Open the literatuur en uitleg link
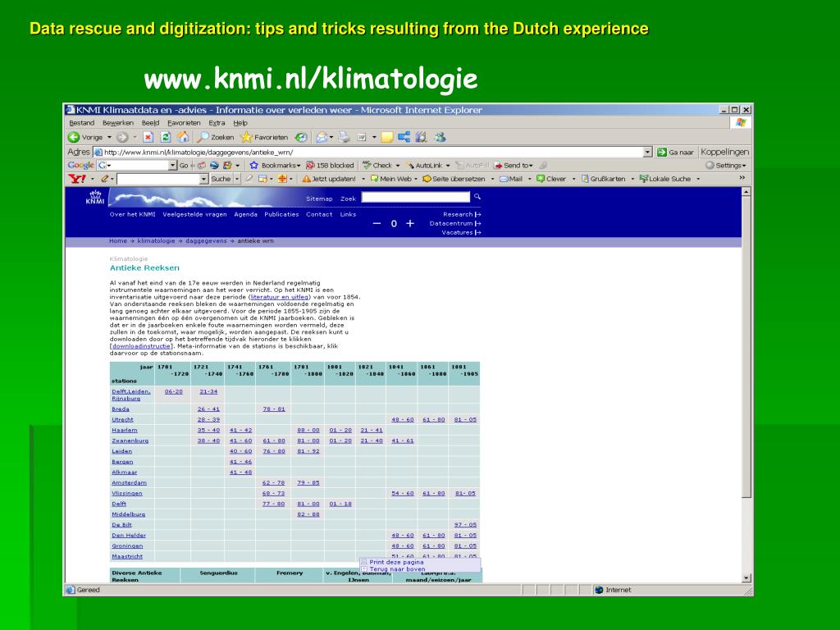Screen dimensions: 840x630 click(280, 297)
